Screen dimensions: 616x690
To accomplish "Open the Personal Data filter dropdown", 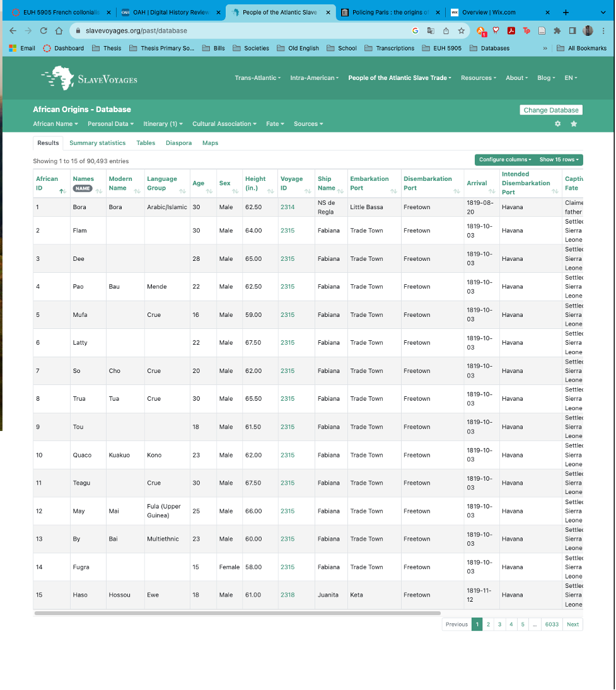I will pyautogui.click(x=110, y=124).
